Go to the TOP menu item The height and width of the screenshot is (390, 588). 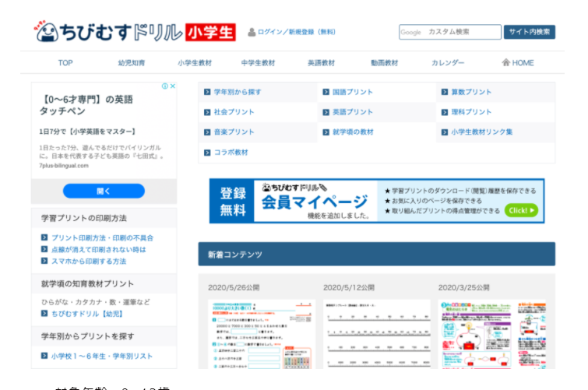pos(65,63)
